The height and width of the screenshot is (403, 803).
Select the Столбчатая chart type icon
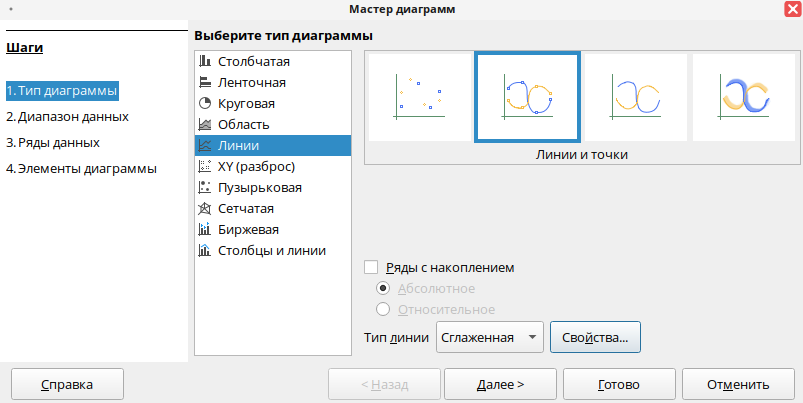tap(205, 62)
